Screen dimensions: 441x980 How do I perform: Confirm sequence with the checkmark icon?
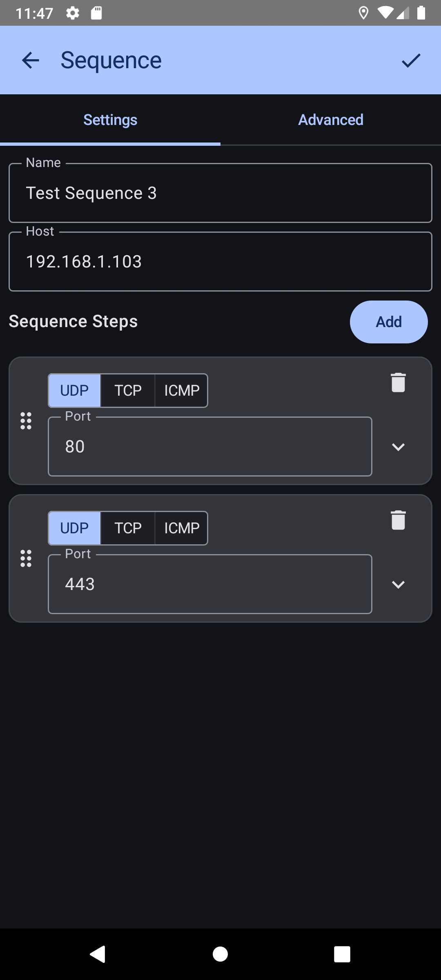pyautogui.click(x=411, y=60)
